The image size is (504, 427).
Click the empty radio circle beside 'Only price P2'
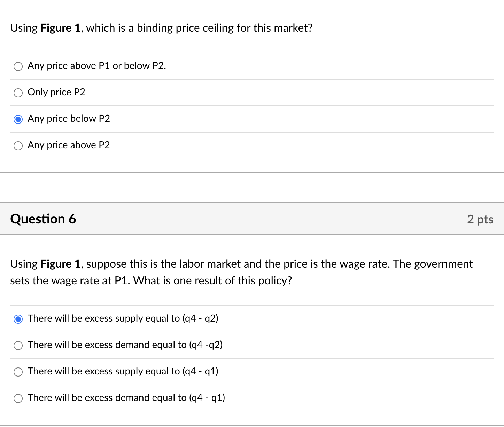coord(18,93)
